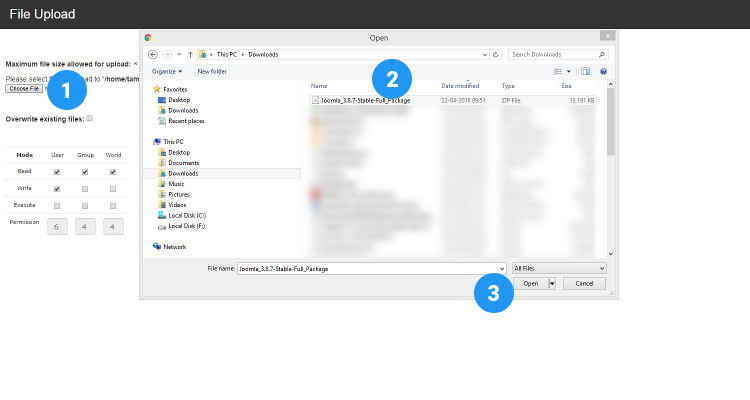
Task: Click Choose File button on upload page
Action: [x=24, y=89]
